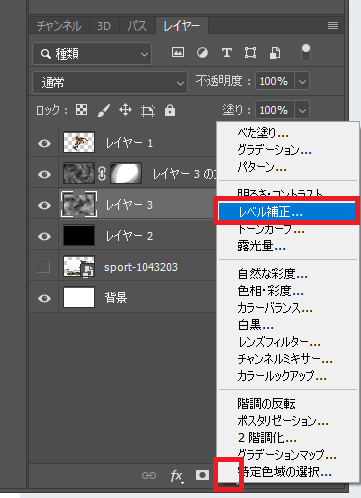The image size is (361, 498).
Task: Select the レイヤー 2 black thumbnail
Action: click(79, 235)
